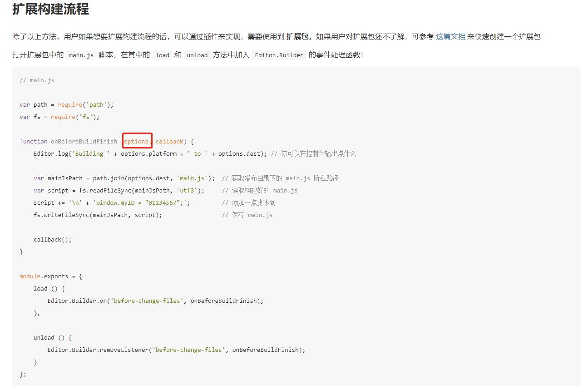Viewport: 588px width, 390px height.
Task: Click the comment "添加一点脚本到"
Action: coord(254,203)
